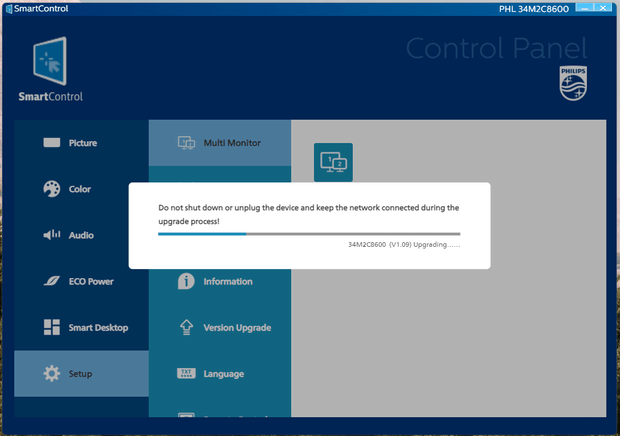Select the Multi Monitor dual-screen icon
This screenshot has height=436, width=620.
(x=186, y=143)
